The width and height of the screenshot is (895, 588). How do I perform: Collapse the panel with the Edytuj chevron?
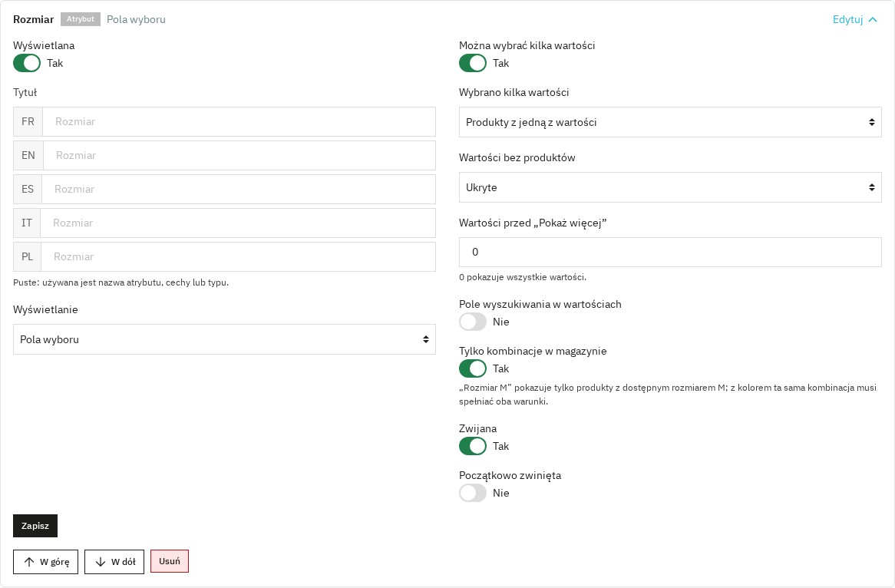pos(872,19)
